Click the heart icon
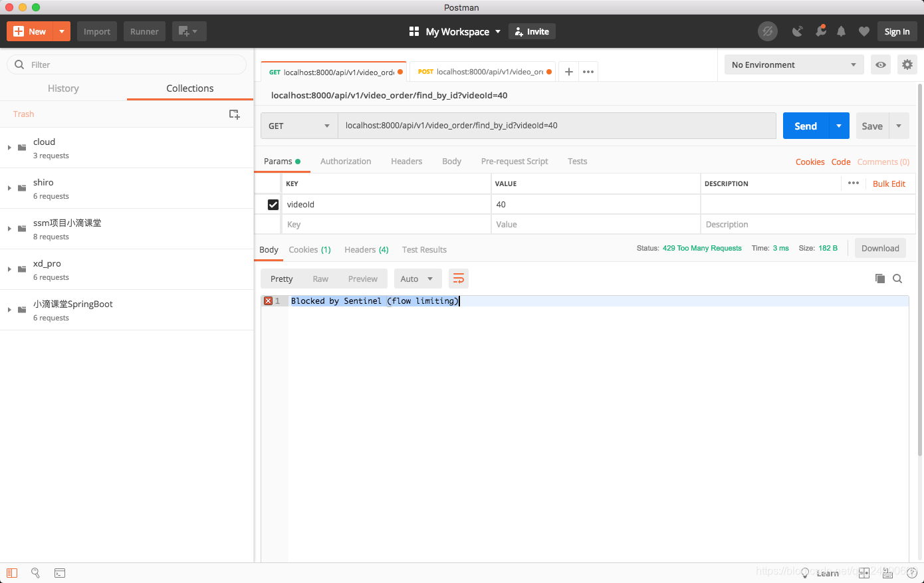This screenshot has width=924, height=583. coord(864,31)
